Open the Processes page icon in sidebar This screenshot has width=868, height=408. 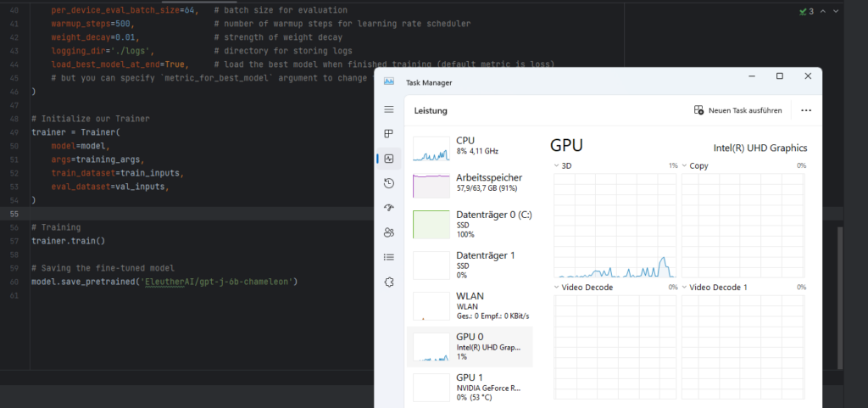(x=389, y=134)
